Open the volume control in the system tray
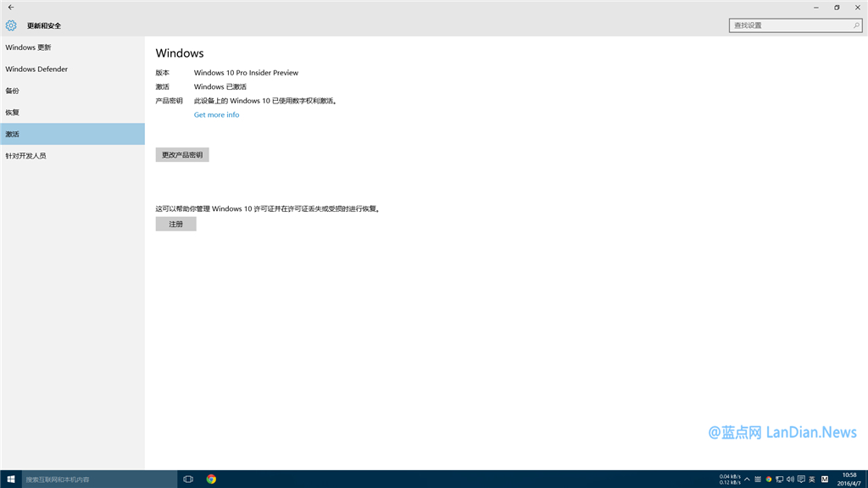868x488 pixels. point(791,479)
